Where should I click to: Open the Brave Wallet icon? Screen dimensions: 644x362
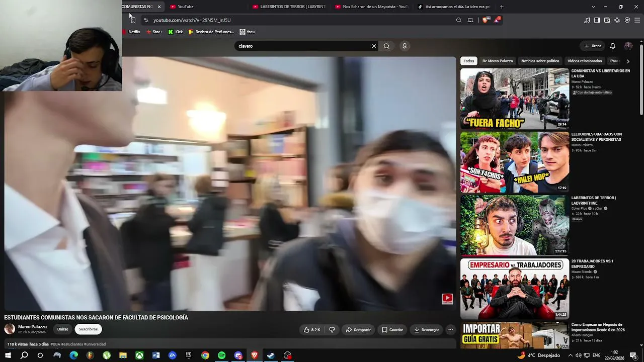[x=607, y=20]
